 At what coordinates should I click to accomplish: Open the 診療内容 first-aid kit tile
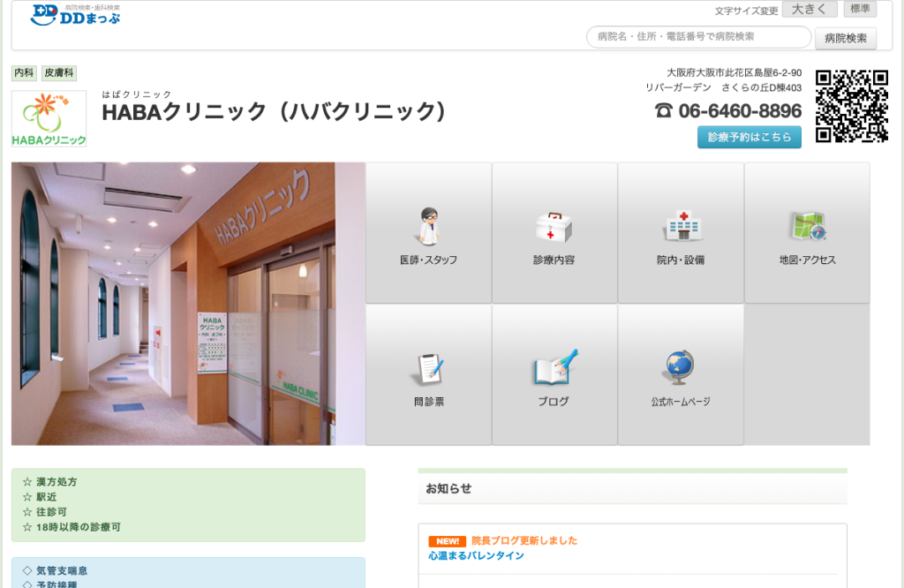(554, 232)
